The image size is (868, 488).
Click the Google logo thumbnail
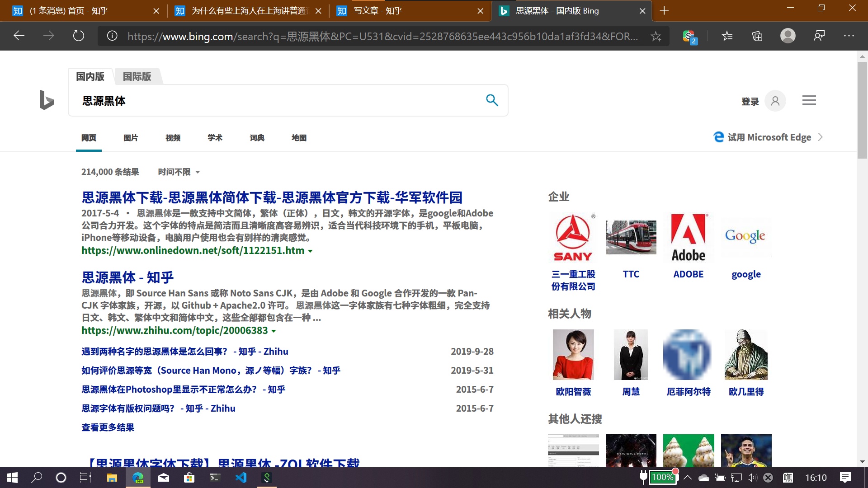(746, 236)
